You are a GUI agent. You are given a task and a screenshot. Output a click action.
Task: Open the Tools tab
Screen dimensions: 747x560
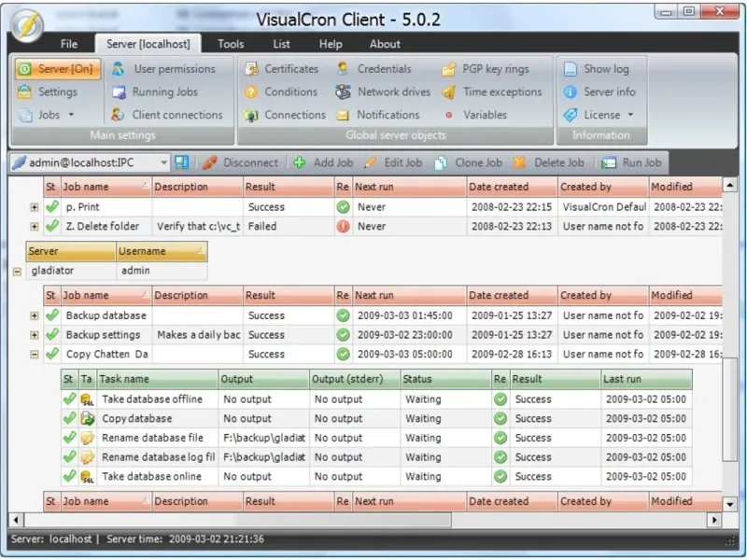[x=231, y=44]
